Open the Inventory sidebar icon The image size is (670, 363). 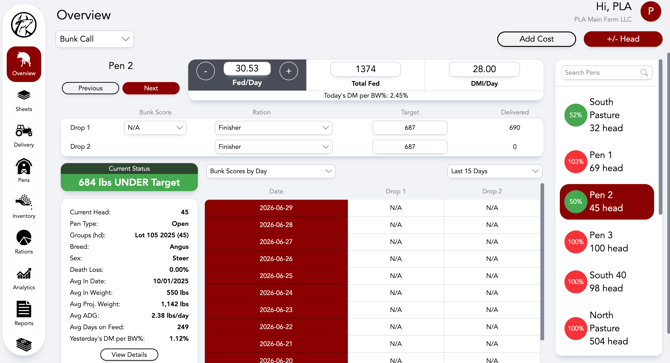(x=24, y=207)
